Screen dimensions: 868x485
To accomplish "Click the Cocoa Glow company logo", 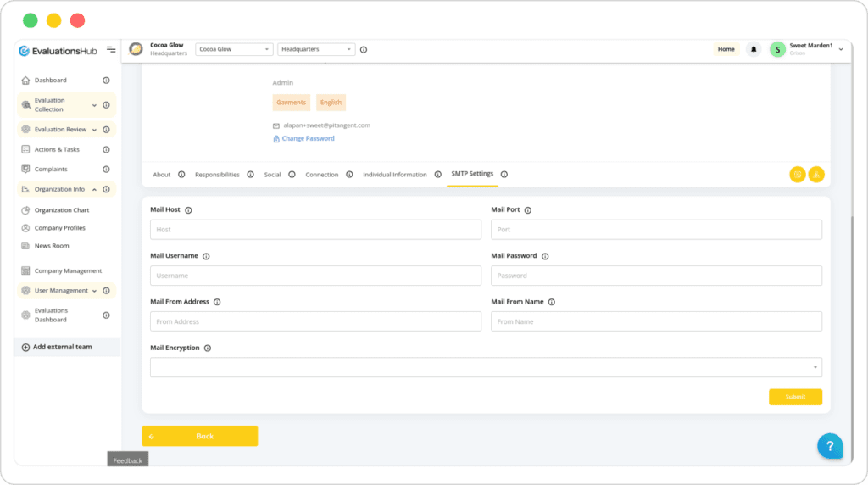I will click(136, 49).
